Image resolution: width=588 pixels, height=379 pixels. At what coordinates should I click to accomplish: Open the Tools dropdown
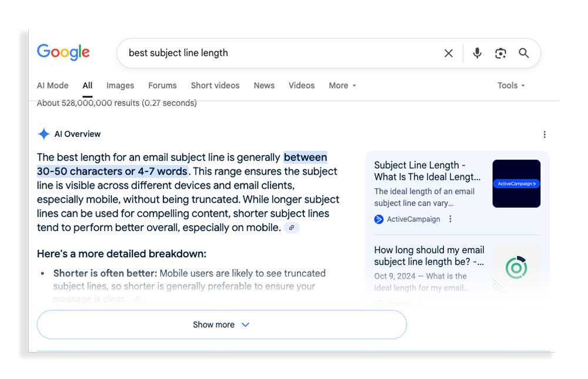(x=510, y=86)
